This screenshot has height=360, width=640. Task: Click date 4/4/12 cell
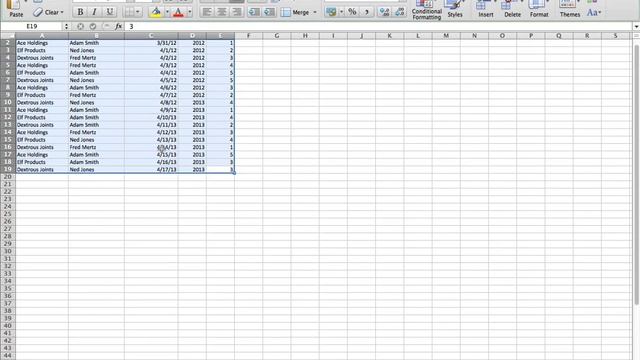coord(151,73)
